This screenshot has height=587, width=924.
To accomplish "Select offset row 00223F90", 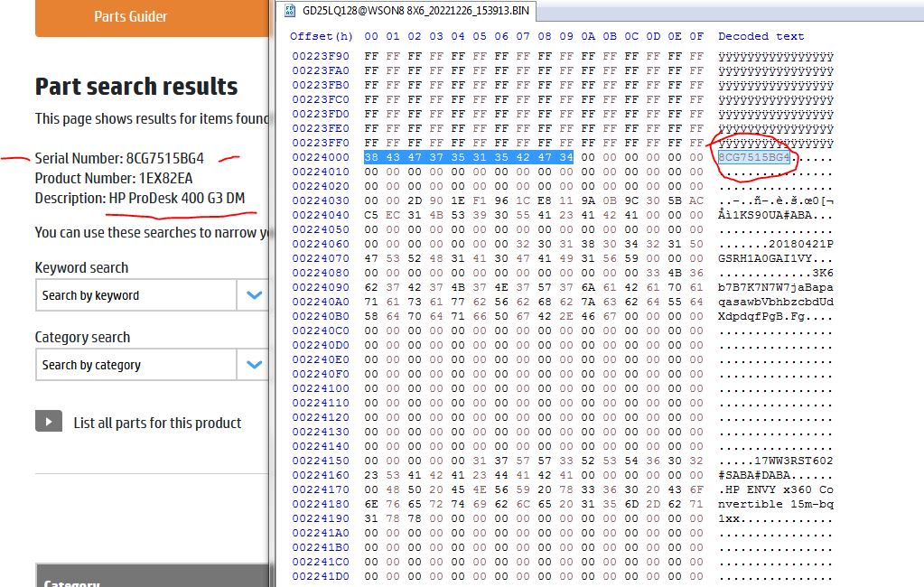I will [321, 57].
